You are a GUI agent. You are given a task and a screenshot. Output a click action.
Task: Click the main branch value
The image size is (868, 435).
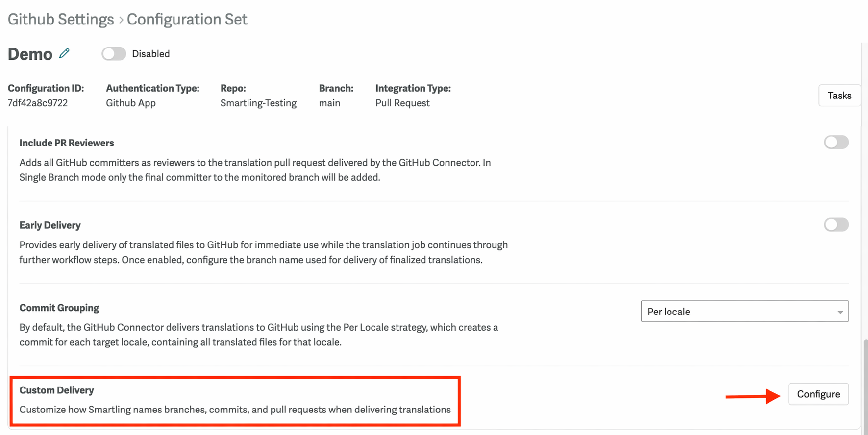329,103
